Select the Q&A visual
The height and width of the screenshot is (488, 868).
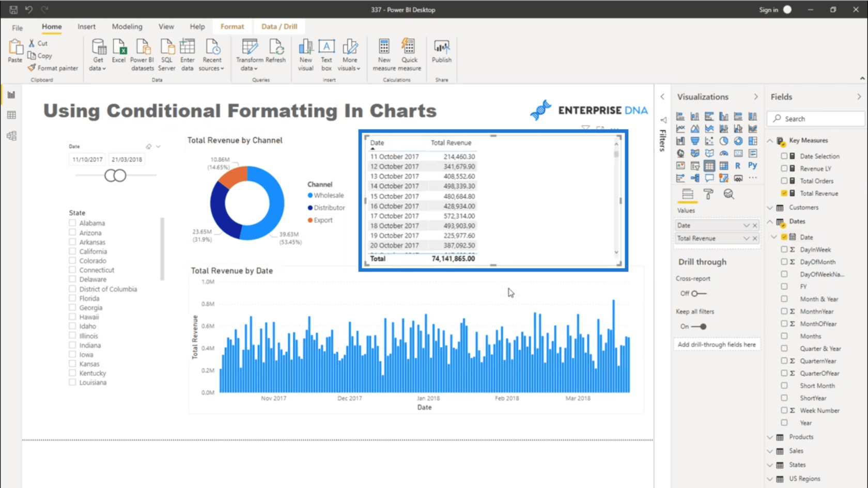[x=709, y=178]
